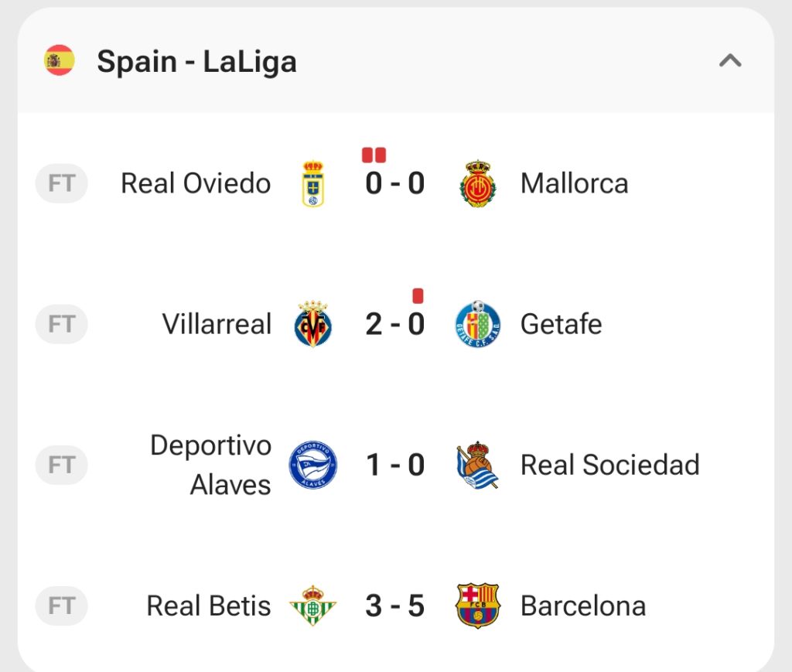Collapse the Spain - LaLiga section
The image size is (792, 672).
point(730,61)
